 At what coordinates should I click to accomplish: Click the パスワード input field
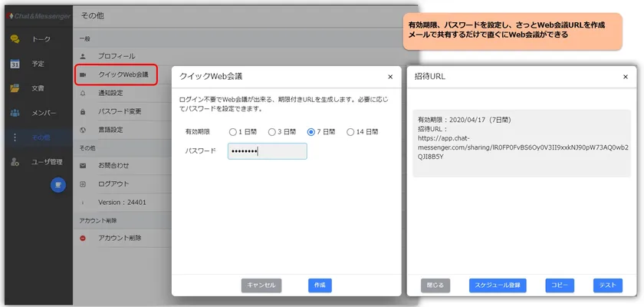click(267, 151)
